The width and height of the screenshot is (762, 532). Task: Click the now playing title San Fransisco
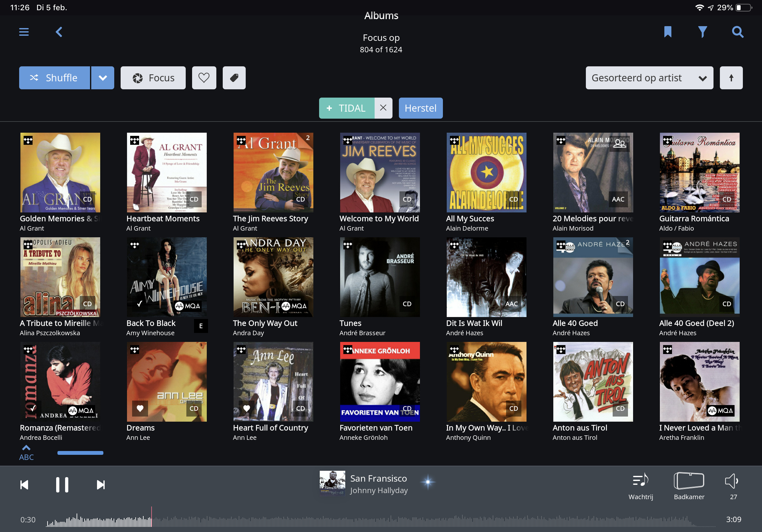click(x=378, y=478)
